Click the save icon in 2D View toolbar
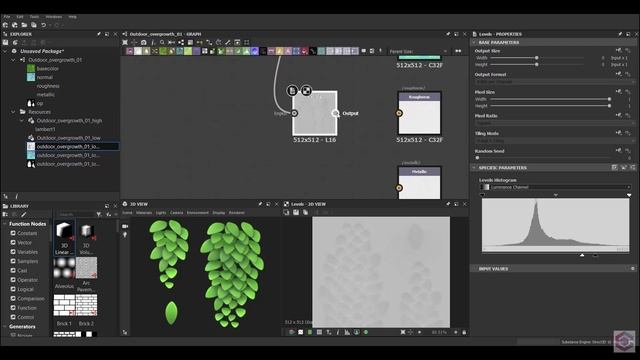The height and width of the screenshot is (360, 640). 296,213
